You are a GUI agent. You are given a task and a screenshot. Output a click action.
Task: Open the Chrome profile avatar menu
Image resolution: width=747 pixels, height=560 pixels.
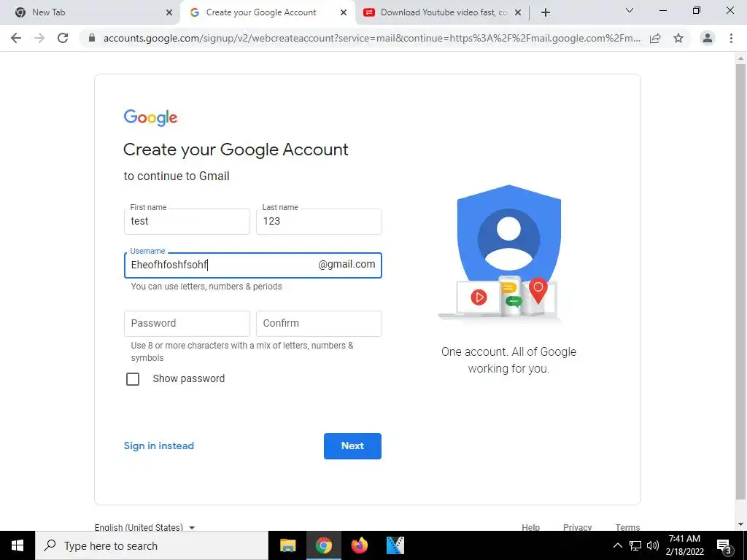(708, 38)
